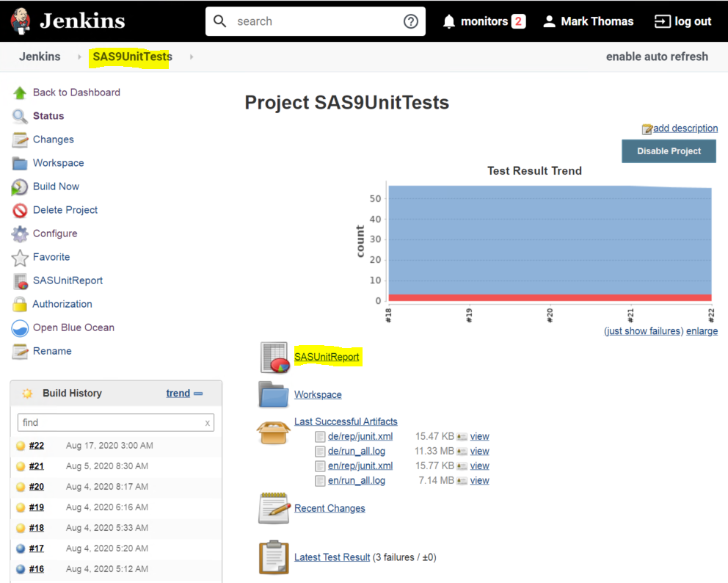Screen dimensions: 728x583
Task: Click the Authorization padlock icon
Action: click(20, 304)
